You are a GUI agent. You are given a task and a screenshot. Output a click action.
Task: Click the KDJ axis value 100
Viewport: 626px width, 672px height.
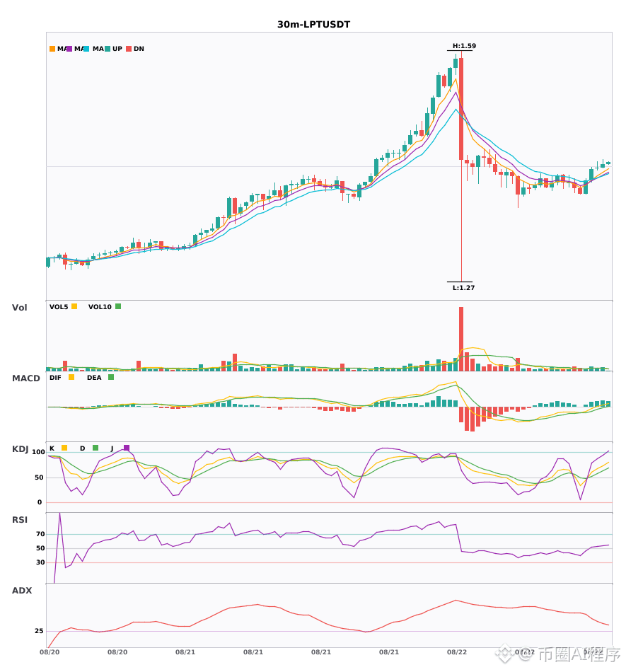coord(39,452)
